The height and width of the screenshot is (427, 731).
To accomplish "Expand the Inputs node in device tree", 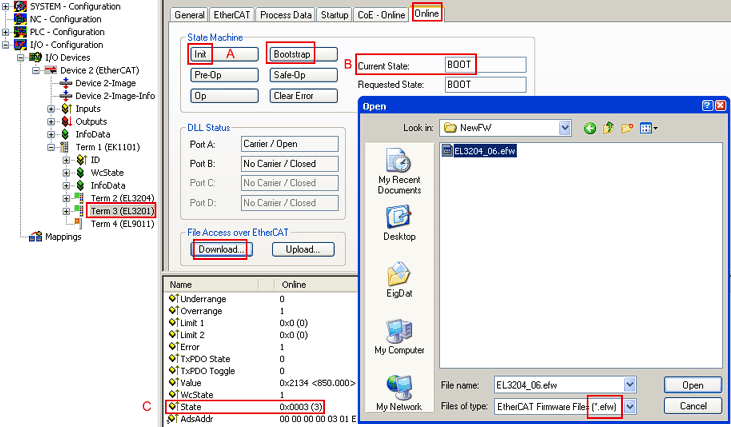I will (52, 109).
